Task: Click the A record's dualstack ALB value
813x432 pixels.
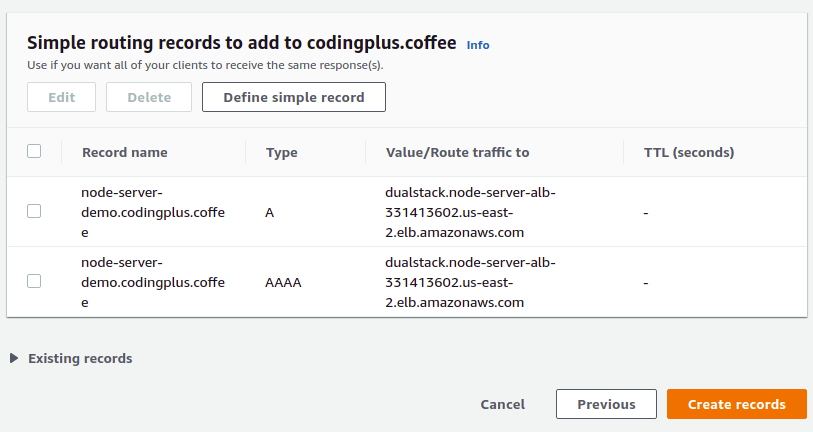Action: [x=470, y=212]
